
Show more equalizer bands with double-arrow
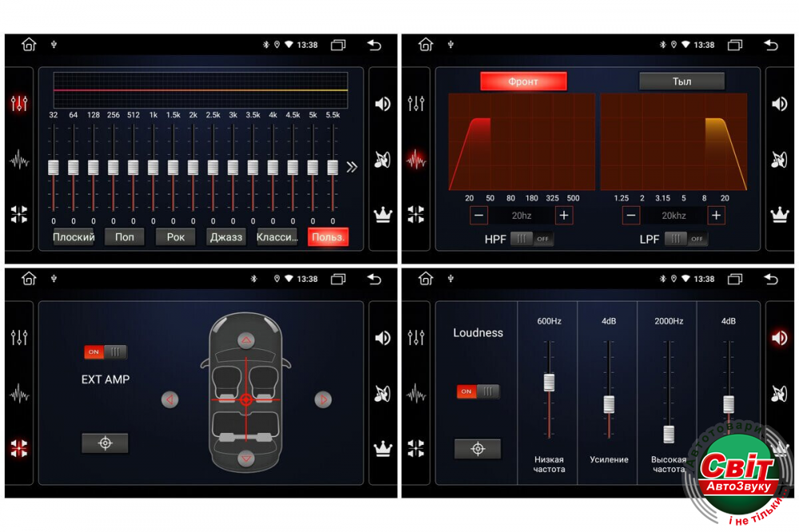tap(352, 167)
